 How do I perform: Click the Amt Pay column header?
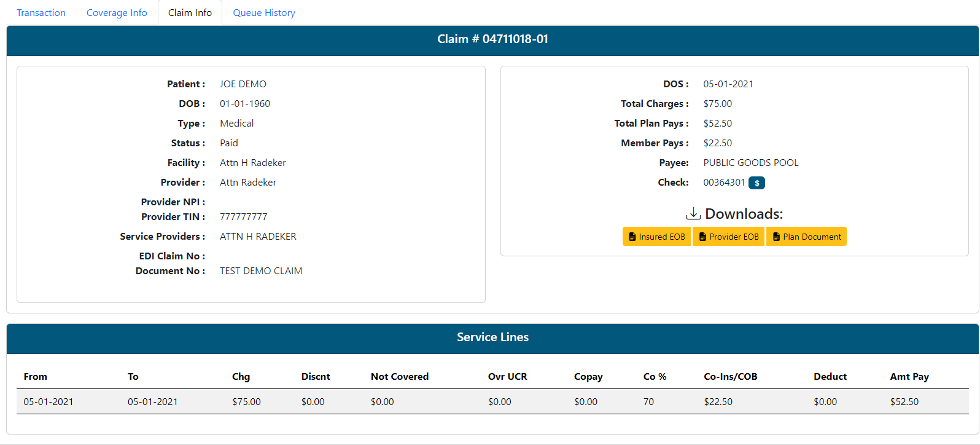pos(909,377)
